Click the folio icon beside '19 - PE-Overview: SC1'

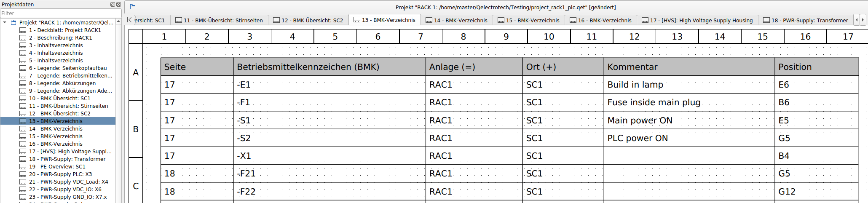pyautogui.click(x=23, y=167)
